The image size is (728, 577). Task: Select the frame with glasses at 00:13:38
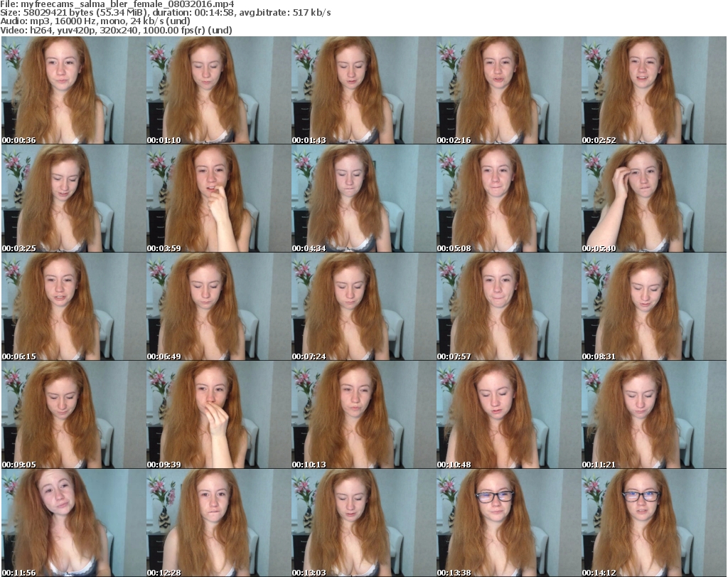point(508,523)
